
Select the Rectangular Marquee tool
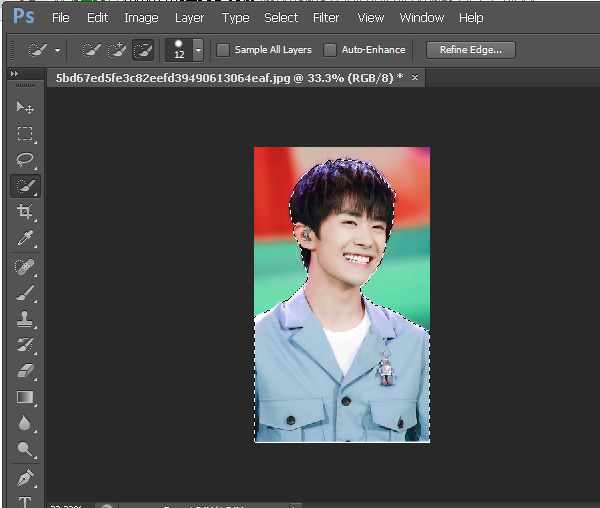[x=25, y=133]
